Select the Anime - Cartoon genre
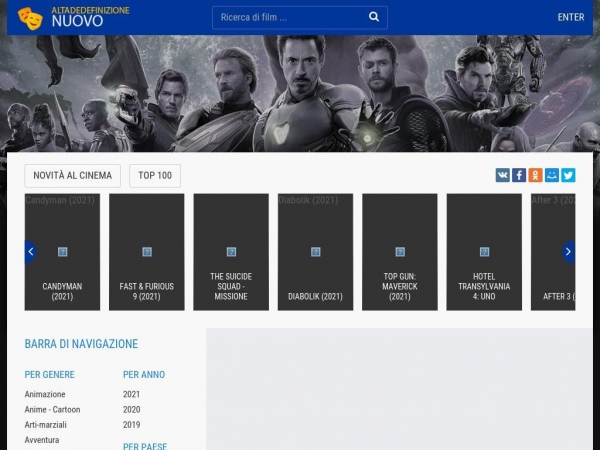600x450 pixels. [x=52, y=409]
